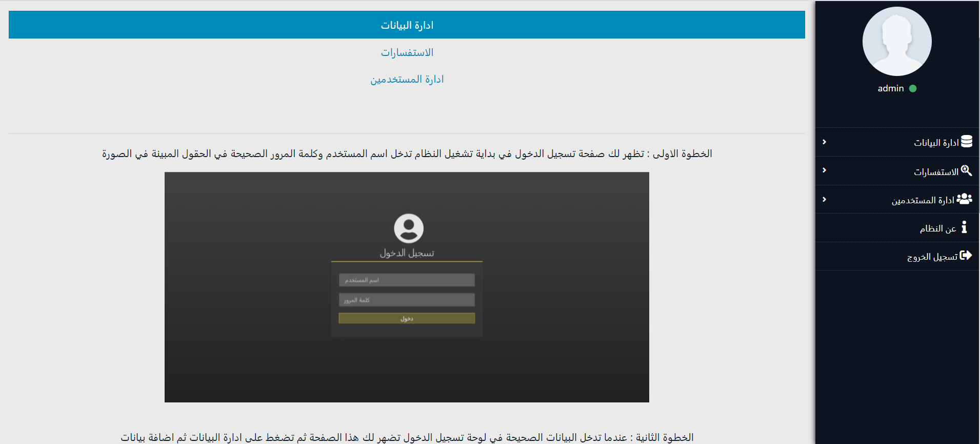Click the magnifier icon beside الاستفسارات
Screen dimensions: 980x444
pyautogui.click(x=966, y=170)
